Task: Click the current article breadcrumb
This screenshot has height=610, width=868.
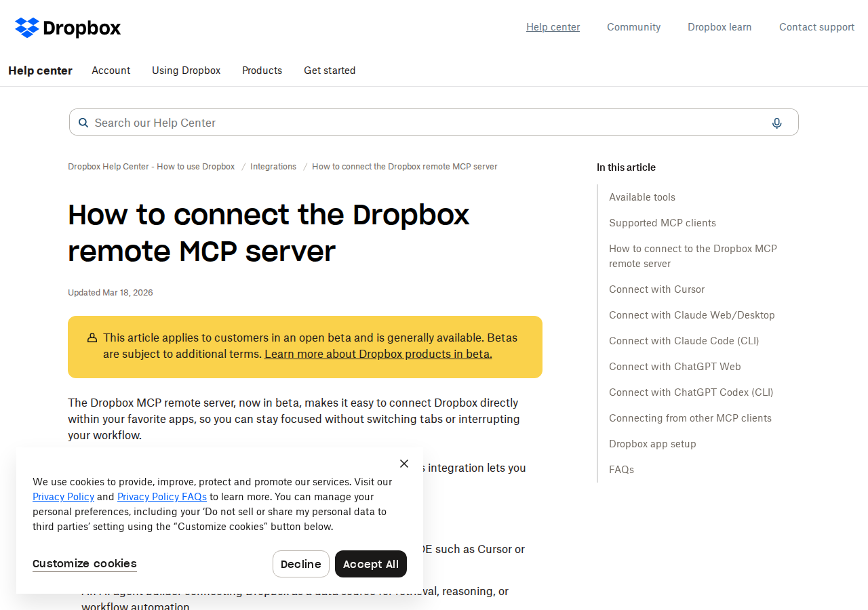Action: pos(405,167)
